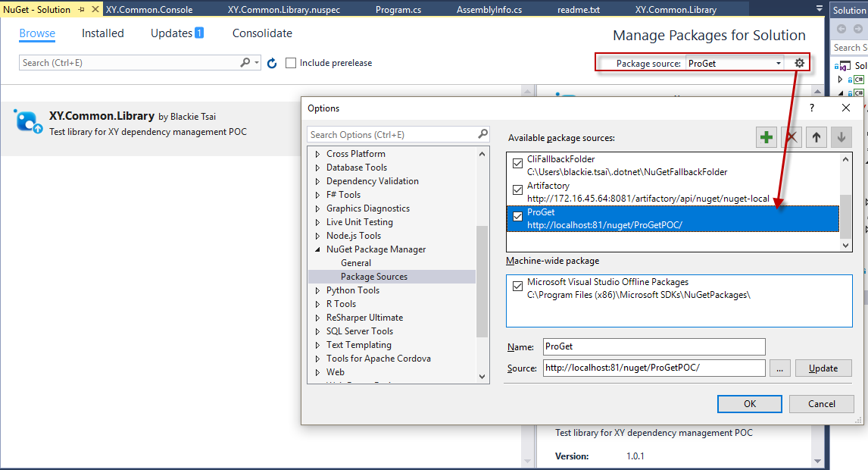Switch to the Installed tab
868x470 pixels.
(103, 33)
